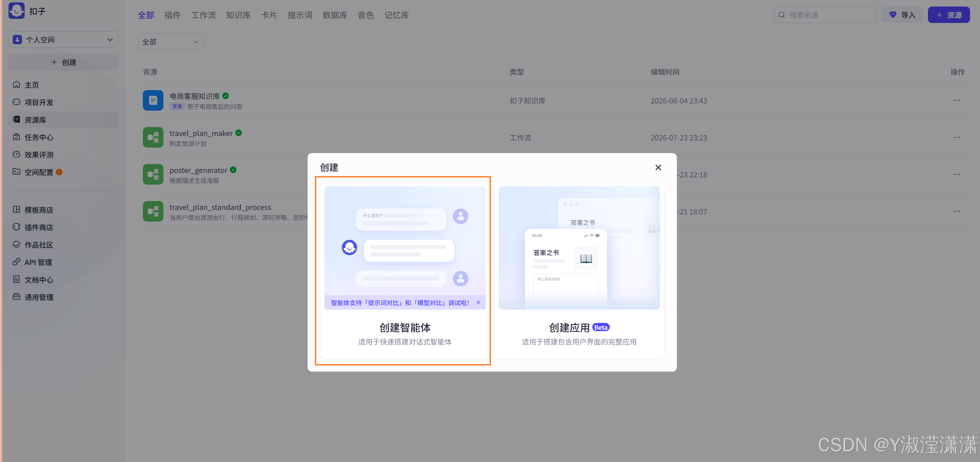Click the 创建 button in the sidebar
Image resolution: width=980 pixels, height=462 pixels.
(x=63, y=62)
